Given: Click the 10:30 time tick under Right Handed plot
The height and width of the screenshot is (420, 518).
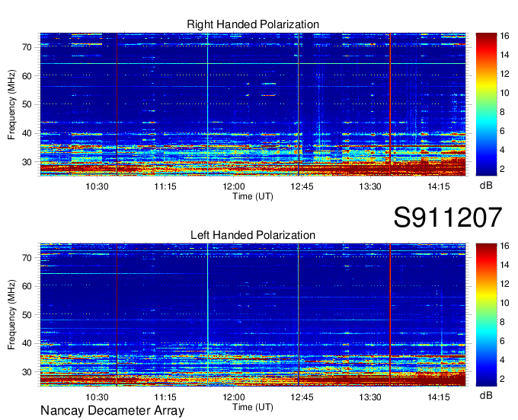Looking at the screenshot, I should click(x=97, y=186).
